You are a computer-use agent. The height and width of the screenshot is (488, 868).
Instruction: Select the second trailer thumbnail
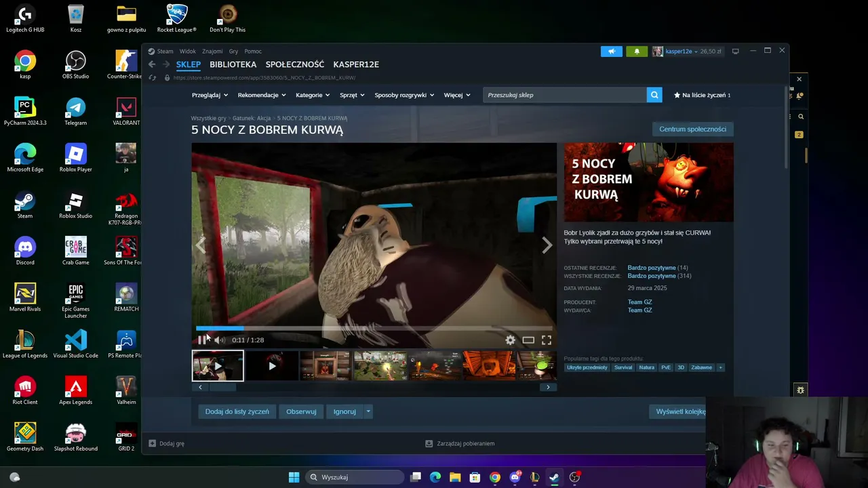point(272,366)
